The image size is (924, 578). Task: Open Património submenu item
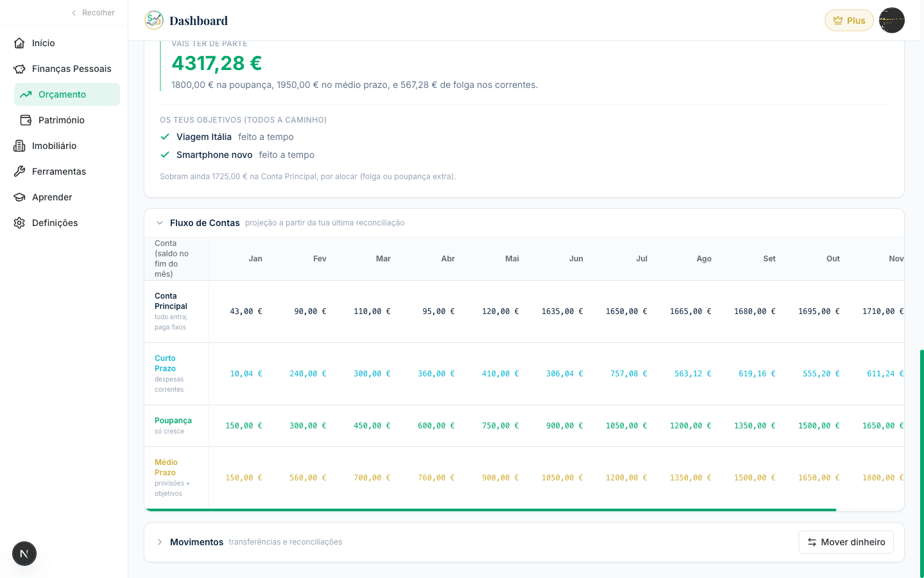point(67,120)
